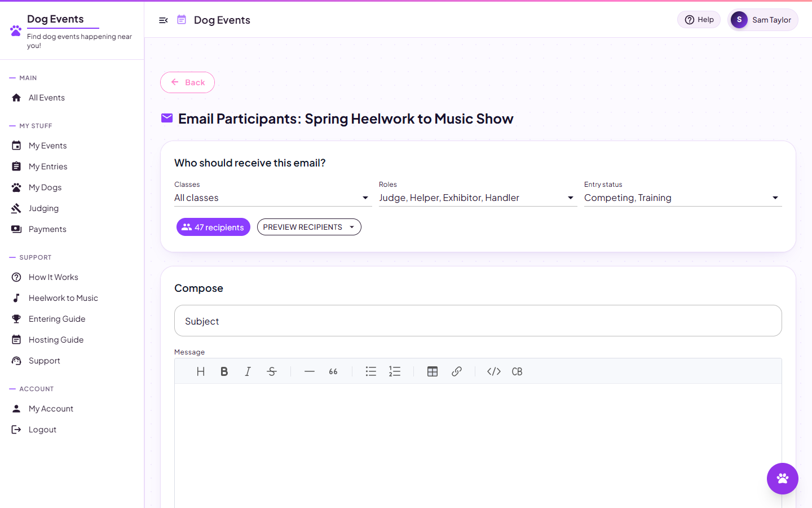The width and height of the screenshot is (812, 508).
Task: Toggle inline code formatting
Action: pos(494,371)
